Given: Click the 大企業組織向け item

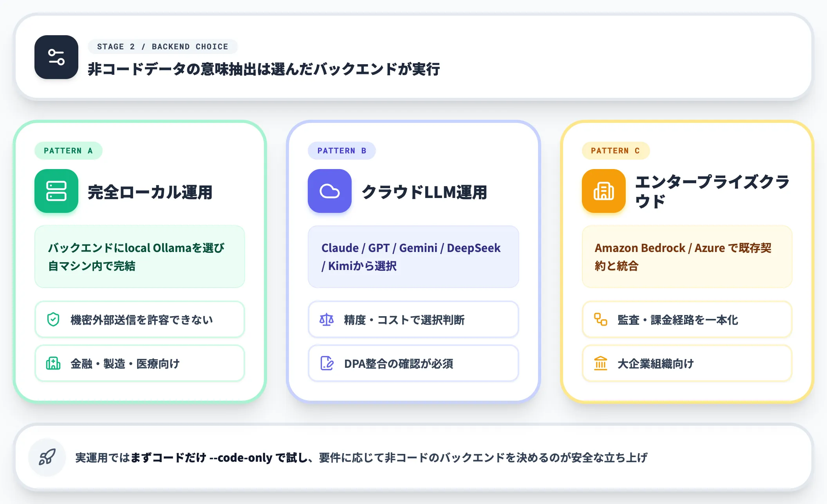Looking at the screenshot, I should click(x=687, y=363).
